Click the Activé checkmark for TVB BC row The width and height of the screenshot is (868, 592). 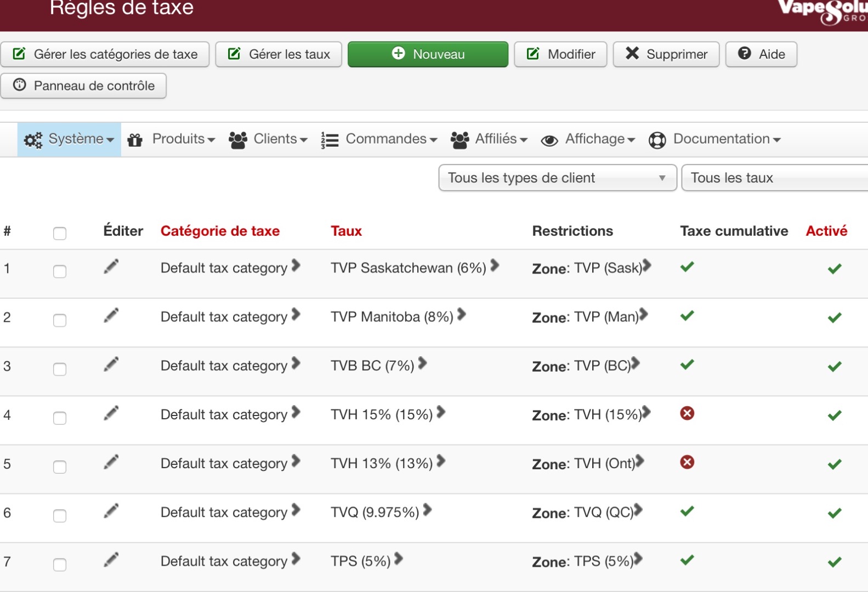[x=835, y=367]
